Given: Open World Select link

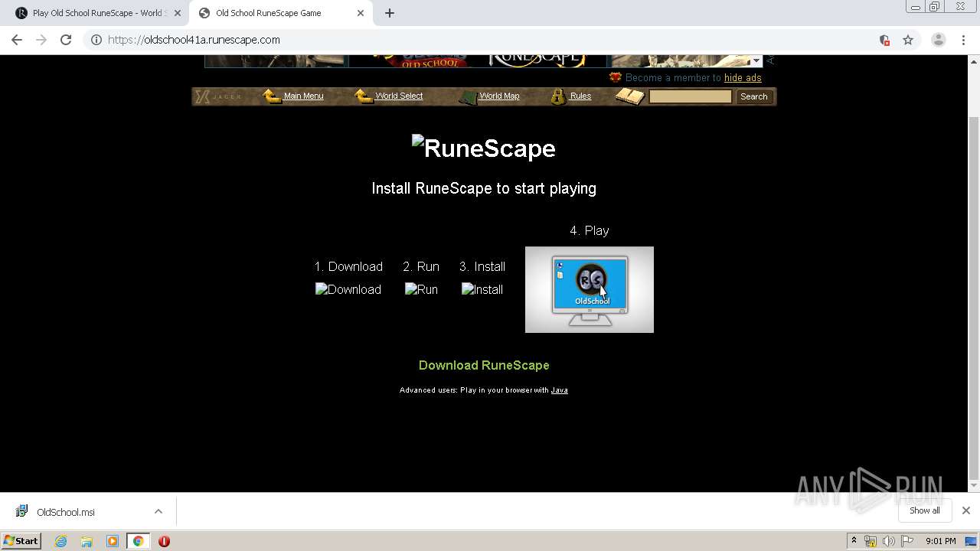Looking at the screenshot, I should point(399,96).
